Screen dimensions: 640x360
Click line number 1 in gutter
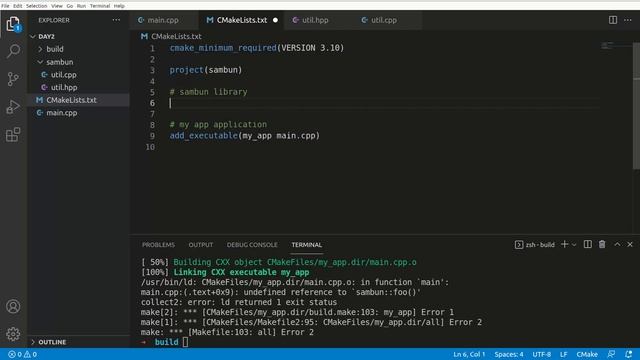point(152,48)
